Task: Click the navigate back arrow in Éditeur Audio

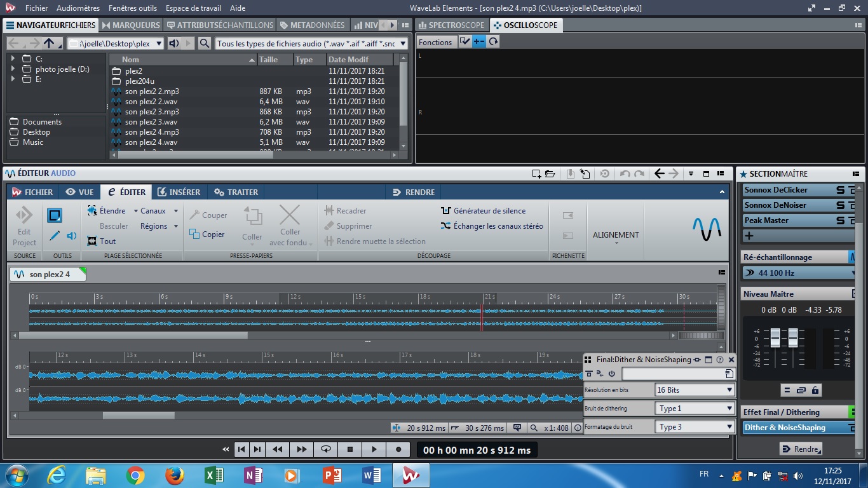Action: coord(659,173)
